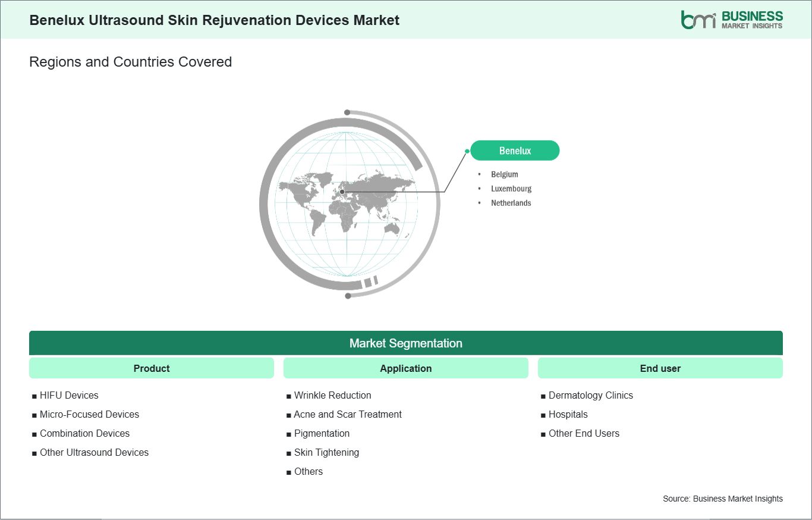Viewport: 812px width, 520px height.
Task: Click the Benelux Ultrasound Skin Rejuvenation title
Action: [214, 20]
